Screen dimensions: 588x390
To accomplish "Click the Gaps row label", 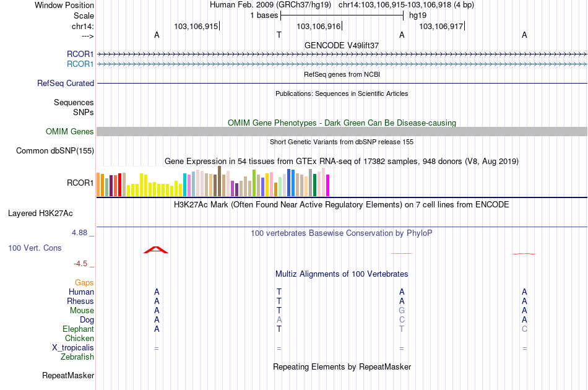I will tap(84, 283).
